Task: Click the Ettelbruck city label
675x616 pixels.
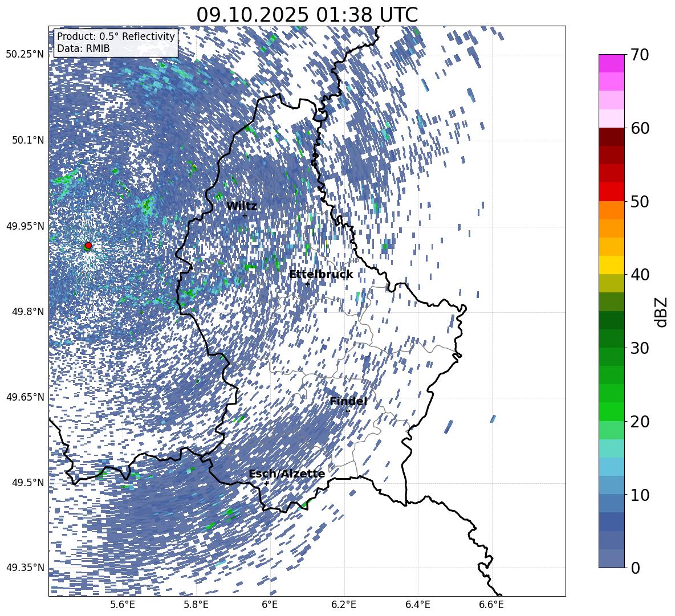Action: [321, 274]
